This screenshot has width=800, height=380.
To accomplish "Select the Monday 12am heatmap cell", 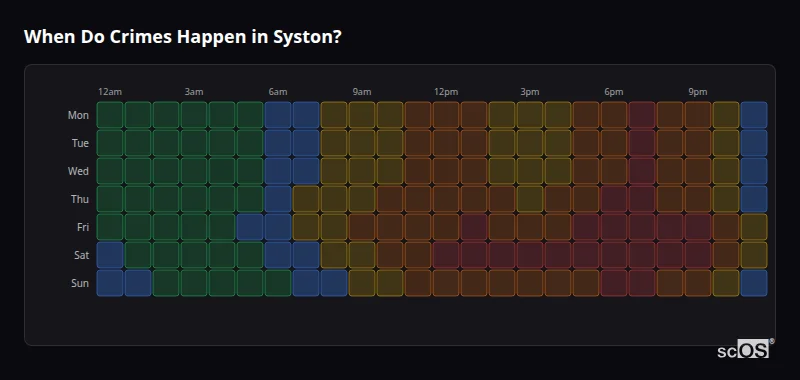I will coord(110,115).
